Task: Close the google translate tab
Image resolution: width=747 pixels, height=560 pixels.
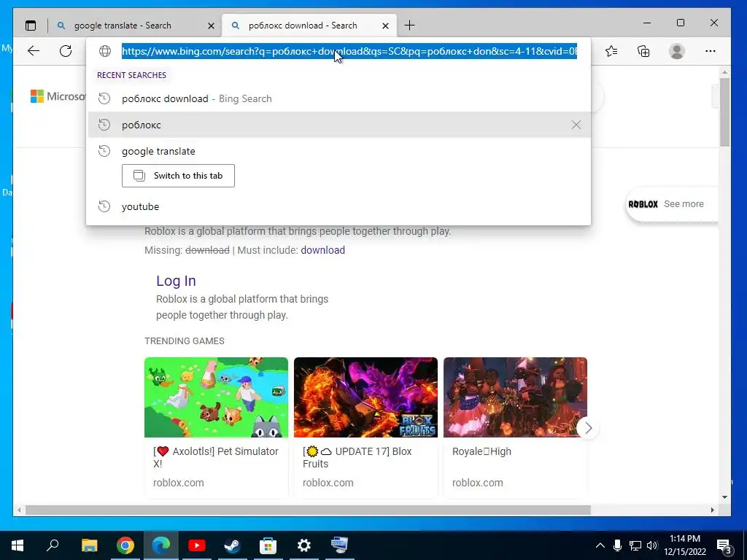Action: [211, 26]
